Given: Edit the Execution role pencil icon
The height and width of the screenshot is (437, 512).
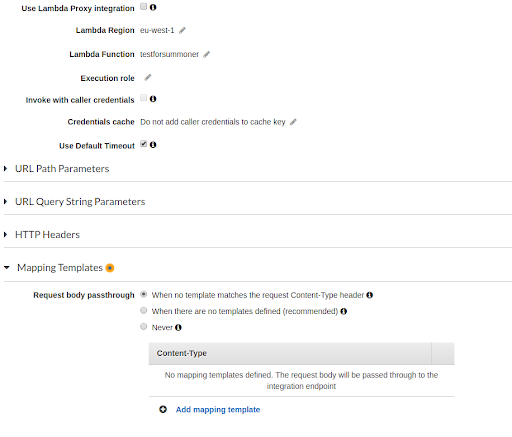Looking at the screenshot, I should [148, 78].
